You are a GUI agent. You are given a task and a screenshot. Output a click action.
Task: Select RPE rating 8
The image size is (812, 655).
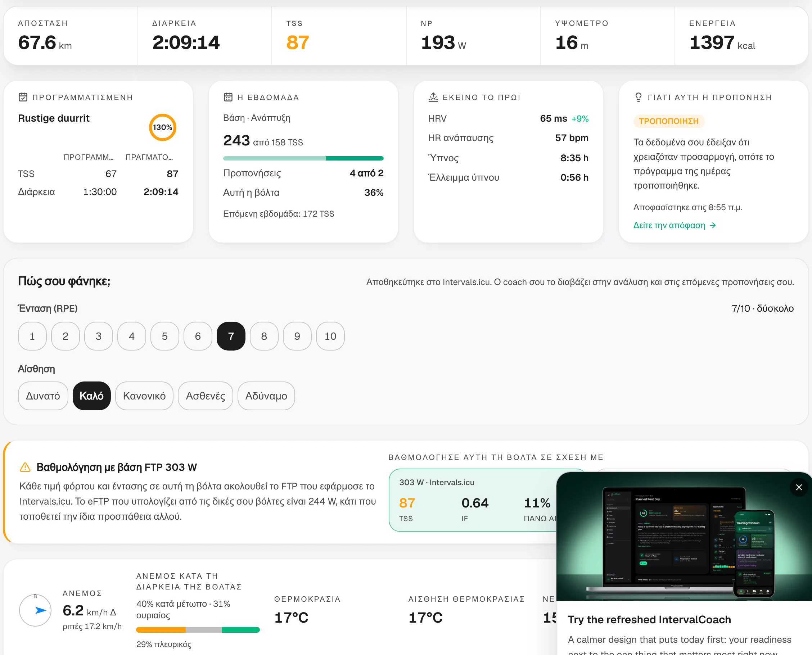point(264,336)
